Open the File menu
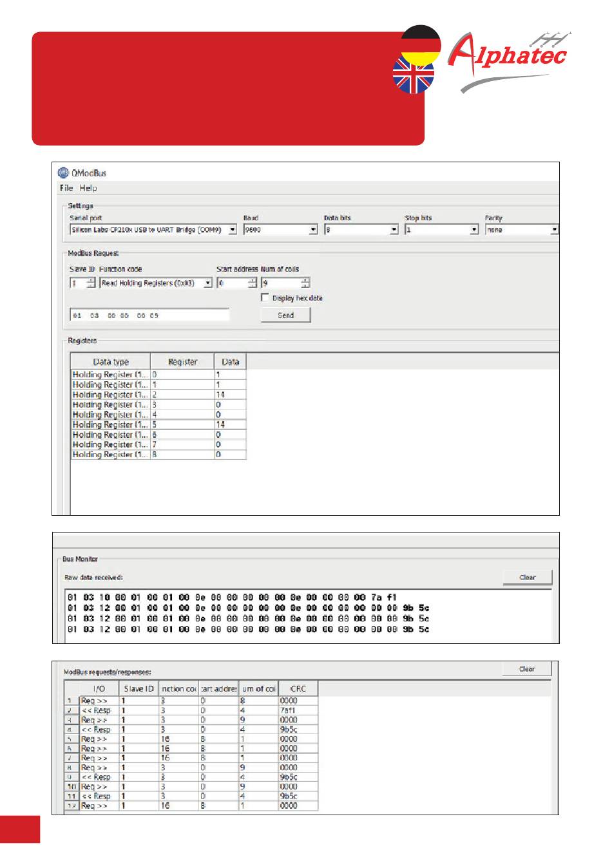 (x=66, y=188)
